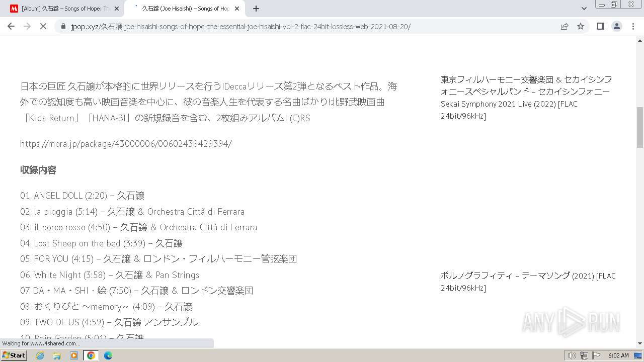Close the active Joe Hisaishi tab
644x362 pixels.
237,9
